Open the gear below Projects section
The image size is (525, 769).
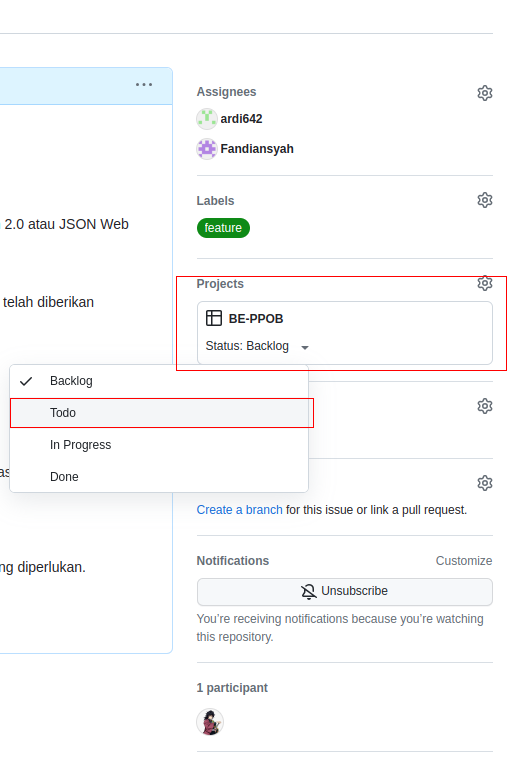click(x=484, y=406)
